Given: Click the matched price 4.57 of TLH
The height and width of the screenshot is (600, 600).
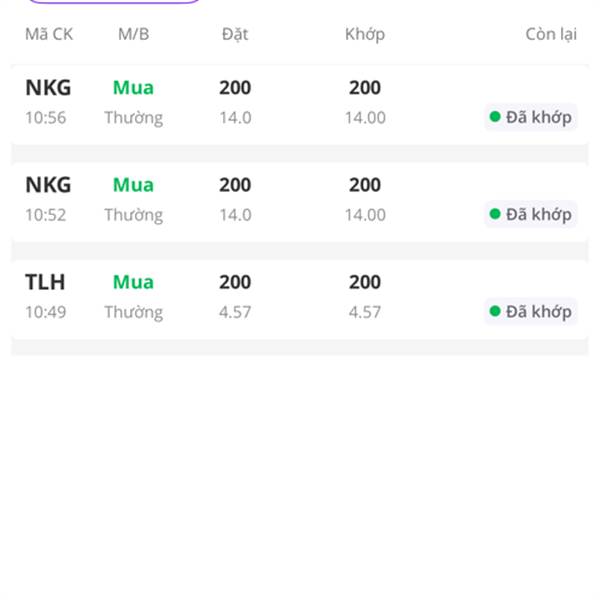Looking at the screenshot, I should [x=365, y=312].
